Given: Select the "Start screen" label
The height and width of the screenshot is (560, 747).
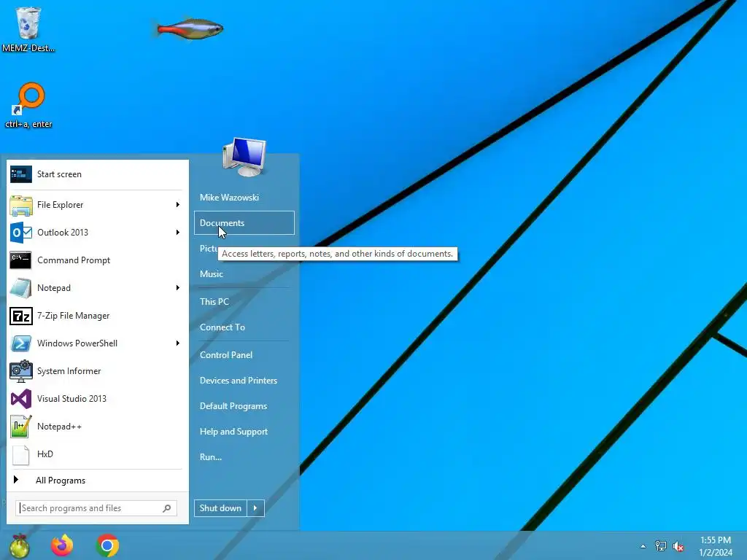Looking at the screenshot, I should (x=60, y=174).
